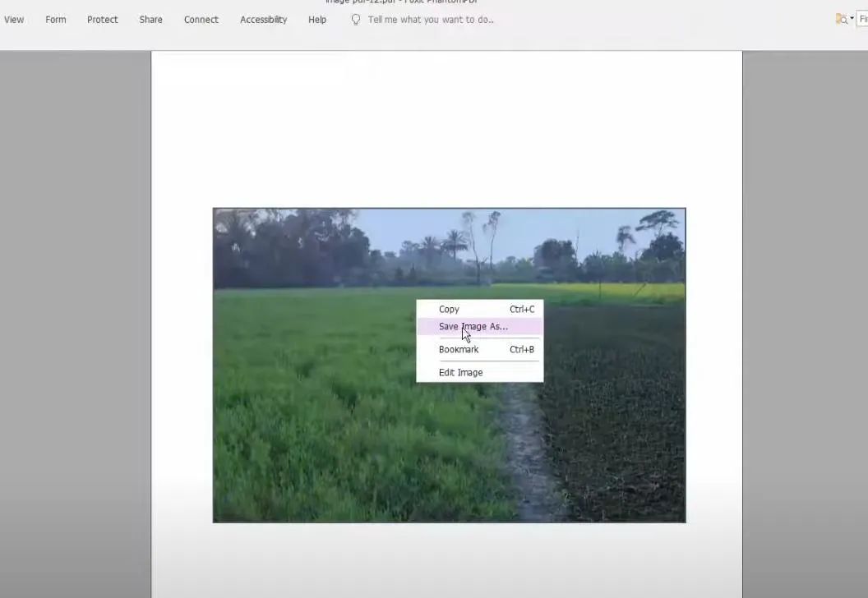Click the Help tab

(317, 20)
